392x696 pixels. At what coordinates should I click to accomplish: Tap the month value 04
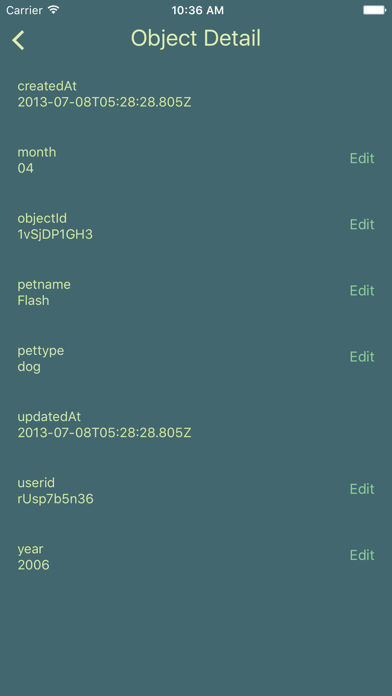(x=26, y=169)
